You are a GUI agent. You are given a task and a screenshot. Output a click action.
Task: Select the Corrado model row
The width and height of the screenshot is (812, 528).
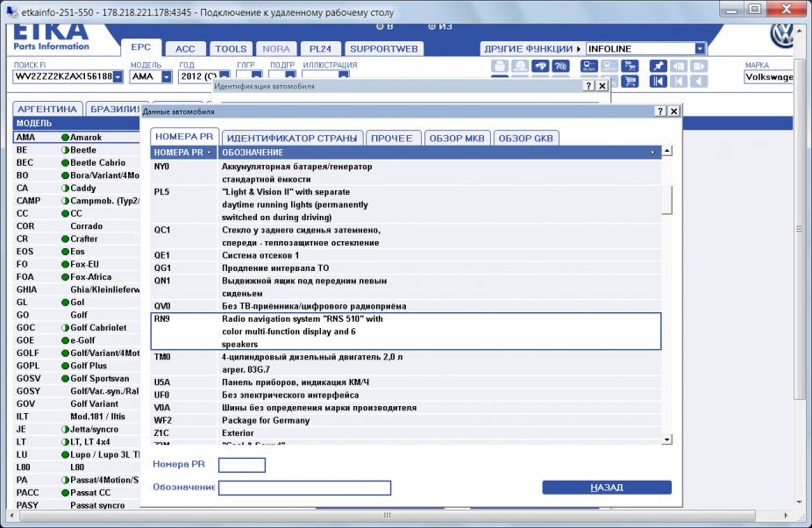(x=76, y=226)
